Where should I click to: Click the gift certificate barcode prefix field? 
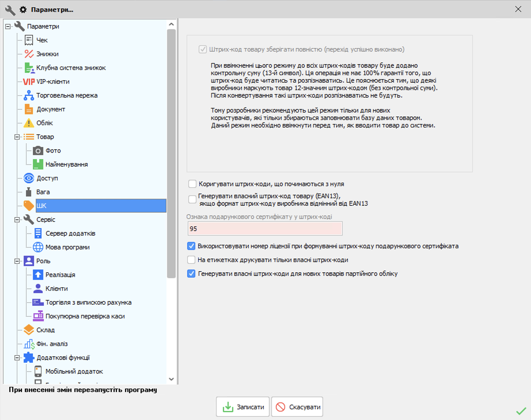coord(265,229)
